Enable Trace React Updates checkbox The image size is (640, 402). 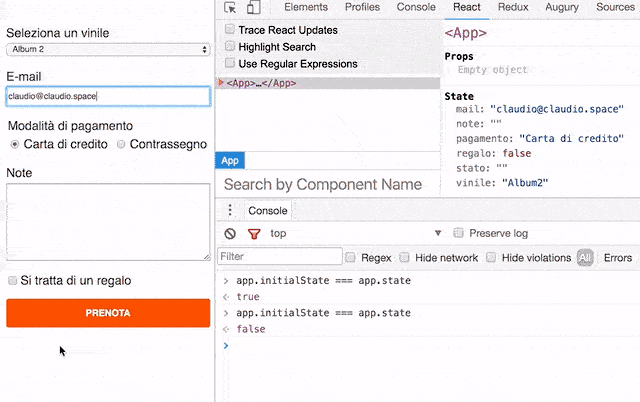point(231,30)
